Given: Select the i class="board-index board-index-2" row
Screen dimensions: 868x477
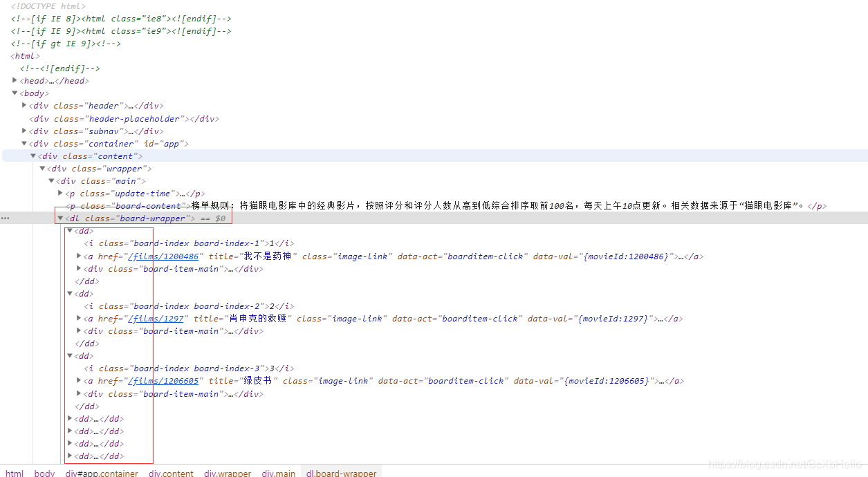Looking at the screenshot, I should 189,306.
